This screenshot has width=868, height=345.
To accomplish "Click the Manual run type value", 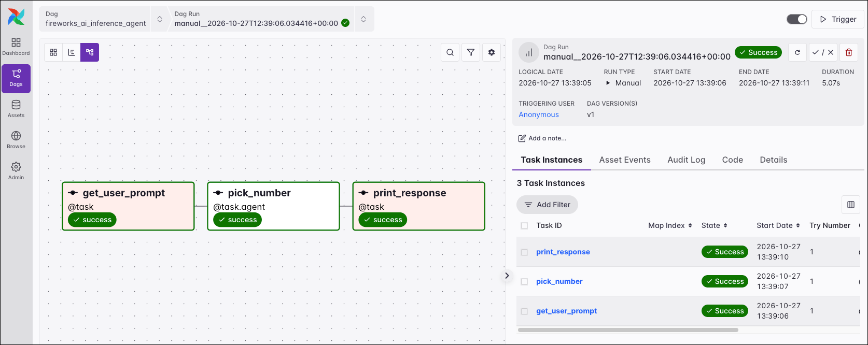I will pos(623,83).
